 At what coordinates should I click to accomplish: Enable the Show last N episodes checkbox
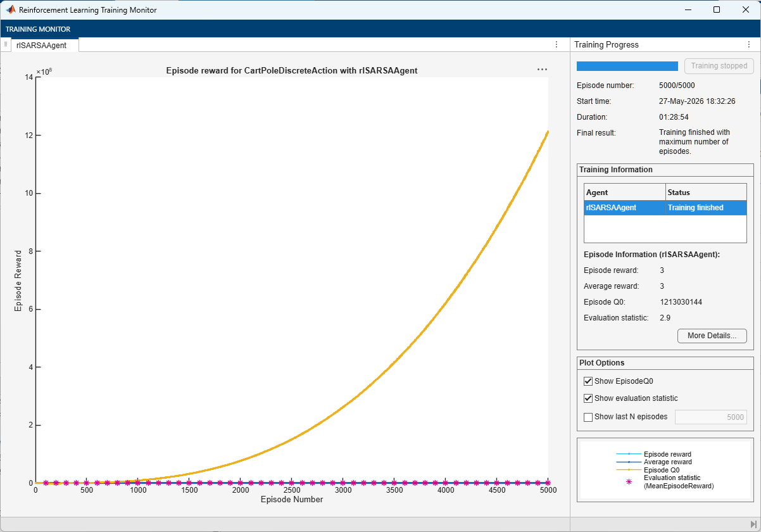click(x=588, y=417)
